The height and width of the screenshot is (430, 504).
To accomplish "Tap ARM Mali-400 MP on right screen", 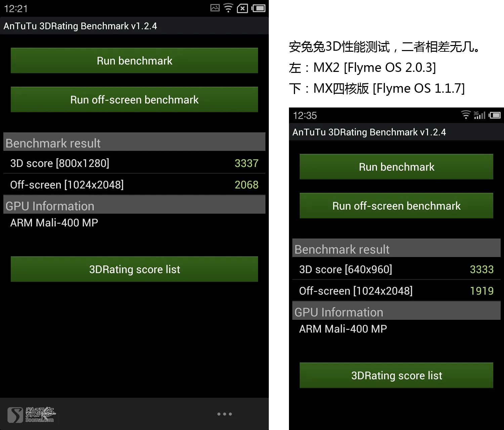I will [343, 329].
